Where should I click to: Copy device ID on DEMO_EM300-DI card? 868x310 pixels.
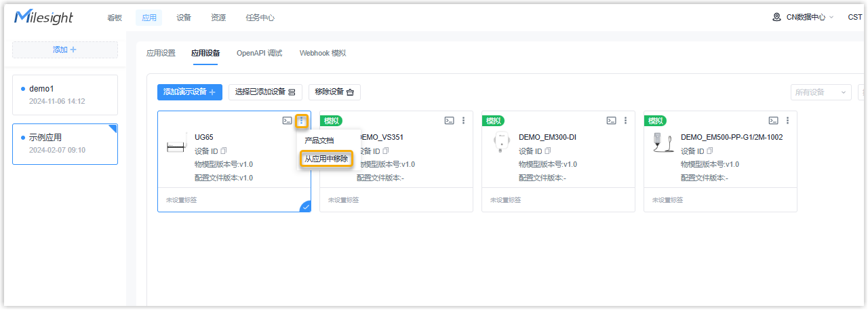pos(548,151)
